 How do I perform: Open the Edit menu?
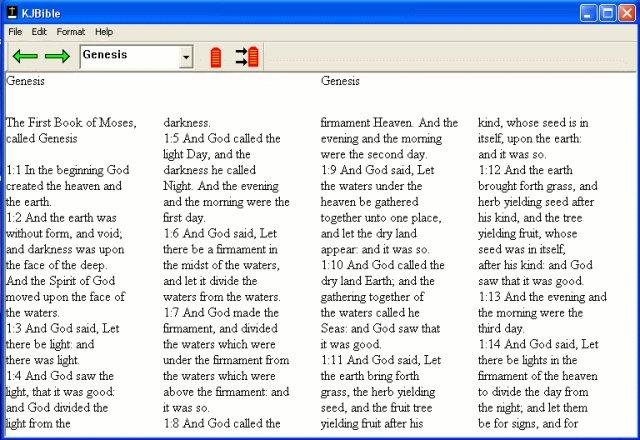(x=39, y=32)
